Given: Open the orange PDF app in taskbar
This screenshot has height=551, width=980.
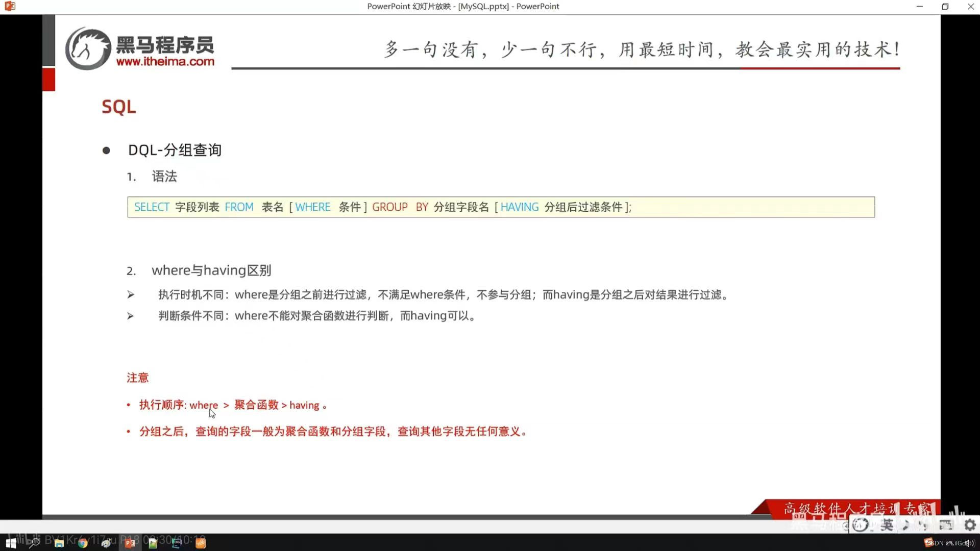Looking at the screenshot, I should (201, 543).
